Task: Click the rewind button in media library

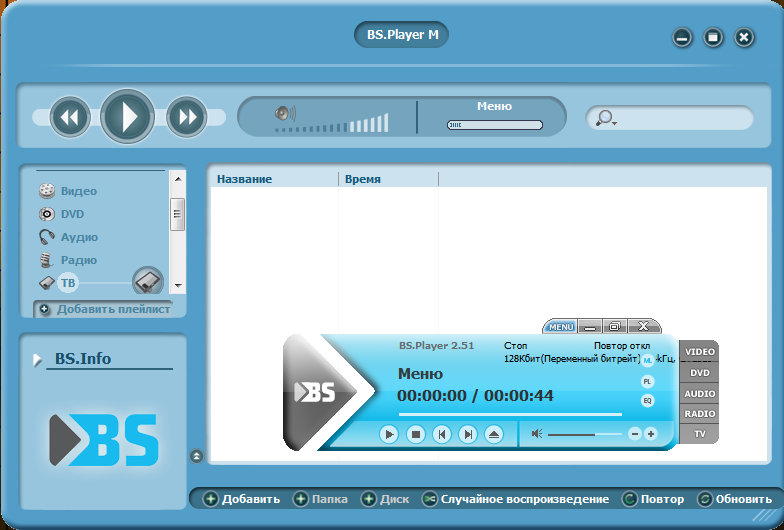Action: (70, 117)
